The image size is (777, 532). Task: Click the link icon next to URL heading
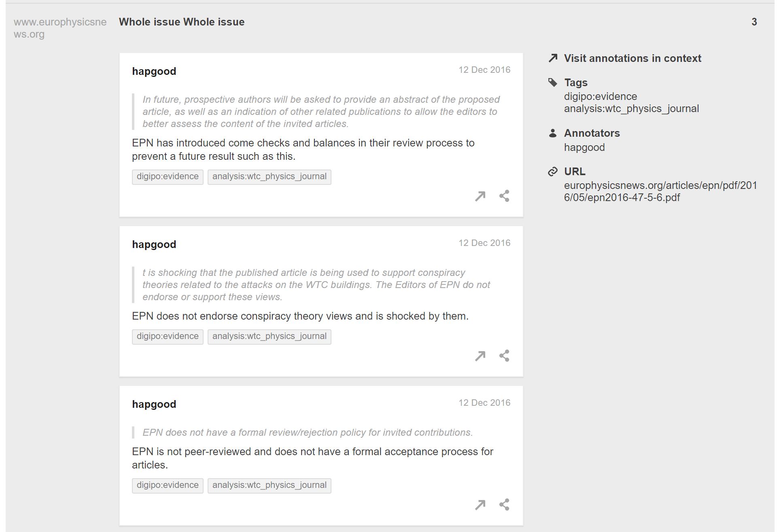pyautogui.click(x=553, y=172)
